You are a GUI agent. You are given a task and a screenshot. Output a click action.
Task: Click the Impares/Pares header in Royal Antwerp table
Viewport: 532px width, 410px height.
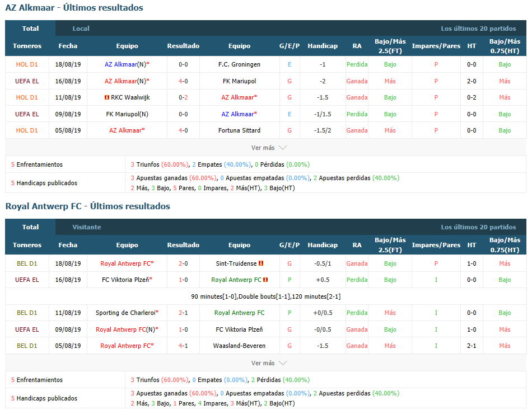click(x=436, y=245)
